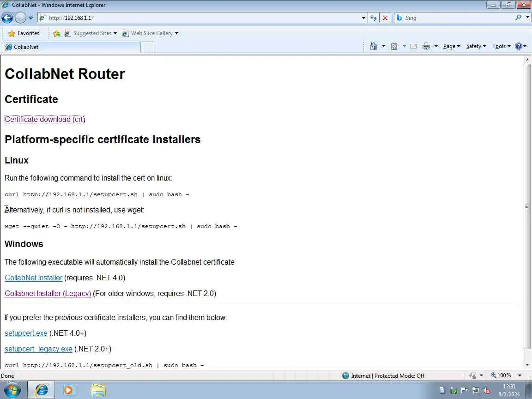Viewport: 532px width, 399px height.
Task: Open the Windows Start button
Action: coord(12,390)
